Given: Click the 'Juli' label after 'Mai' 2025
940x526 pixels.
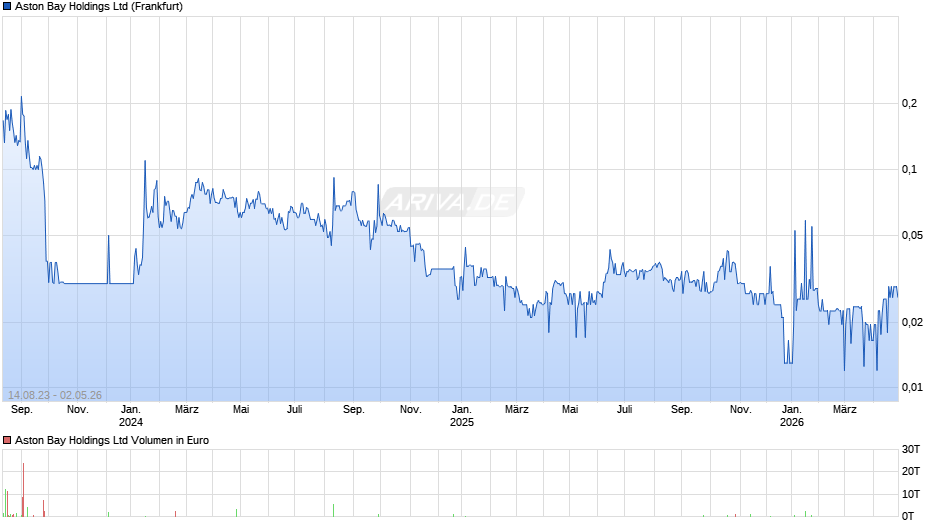Looking at the screenshot, I should [625, 410].
